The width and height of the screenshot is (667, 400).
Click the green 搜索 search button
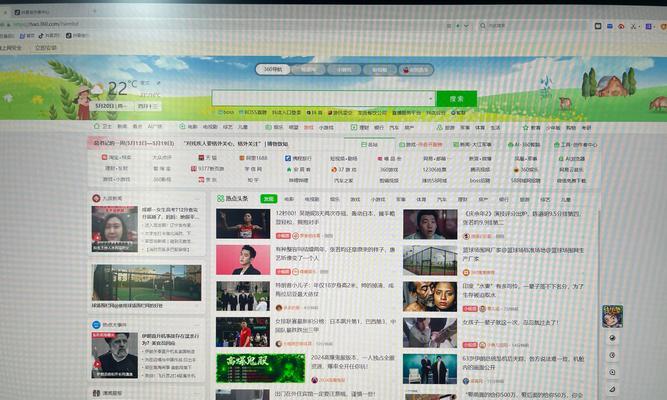(456, 99)
